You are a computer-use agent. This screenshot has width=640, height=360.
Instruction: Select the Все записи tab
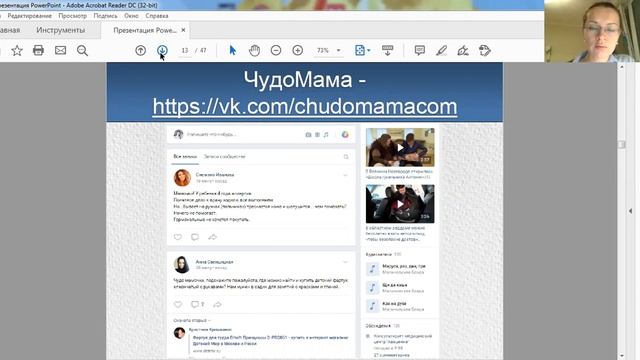185,156
